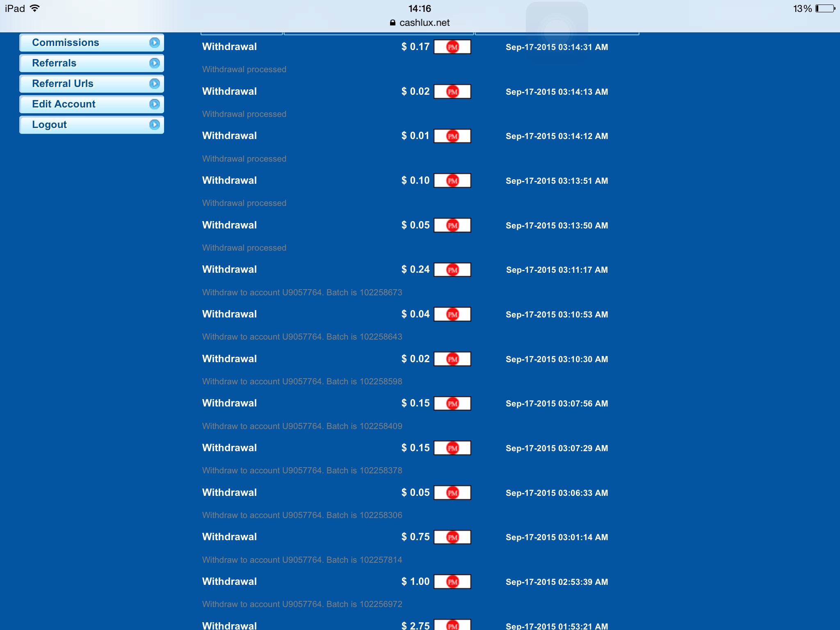Select batch 102258673 withdrawal note text
Viewport: 840px width, 630px height.
pyautogui.click(x=302, y=292)
